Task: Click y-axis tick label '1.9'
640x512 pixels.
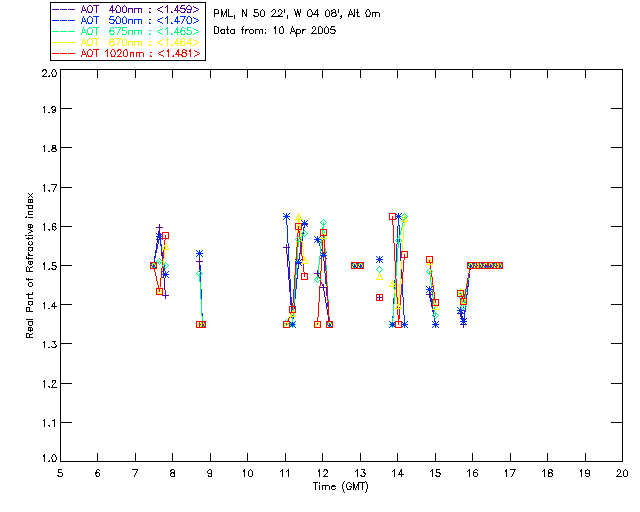Action: 49,109
